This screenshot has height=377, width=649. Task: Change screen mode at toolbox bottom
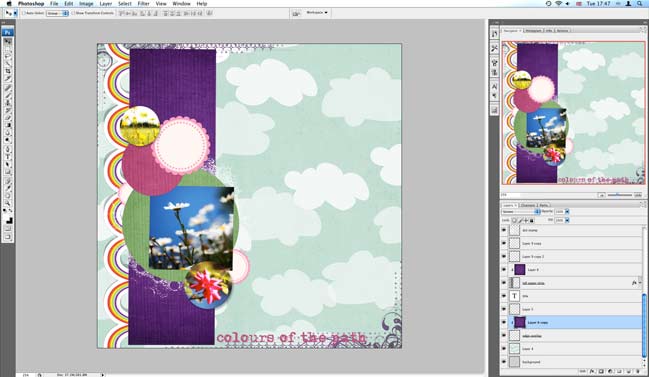point(8,237)
